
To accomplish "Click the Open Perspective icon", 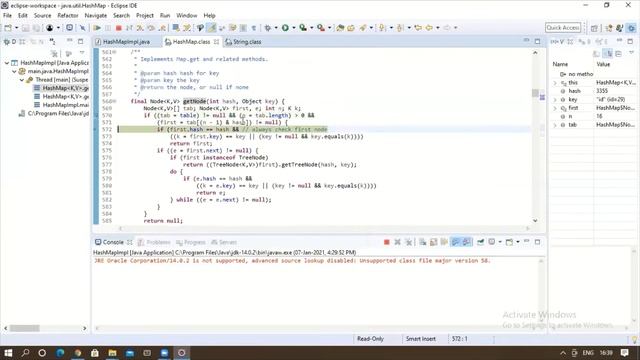I will (594, 28).
